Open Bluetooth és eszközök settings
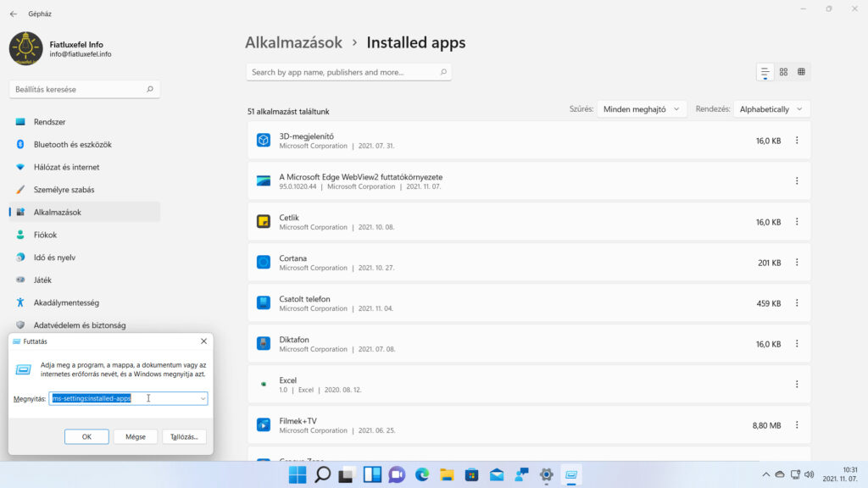 click(85, 144)
